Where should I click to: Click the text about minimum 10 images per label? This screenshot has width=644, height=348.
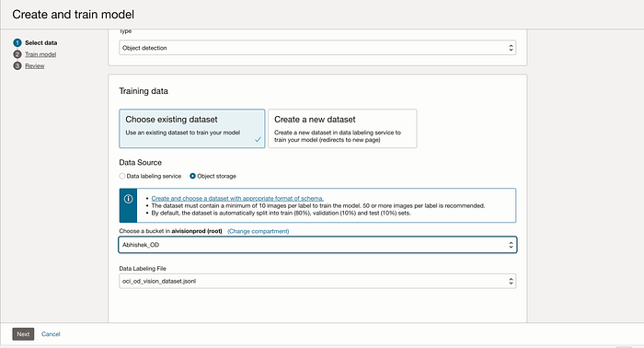pyautogui.click(x=318, y=205)
